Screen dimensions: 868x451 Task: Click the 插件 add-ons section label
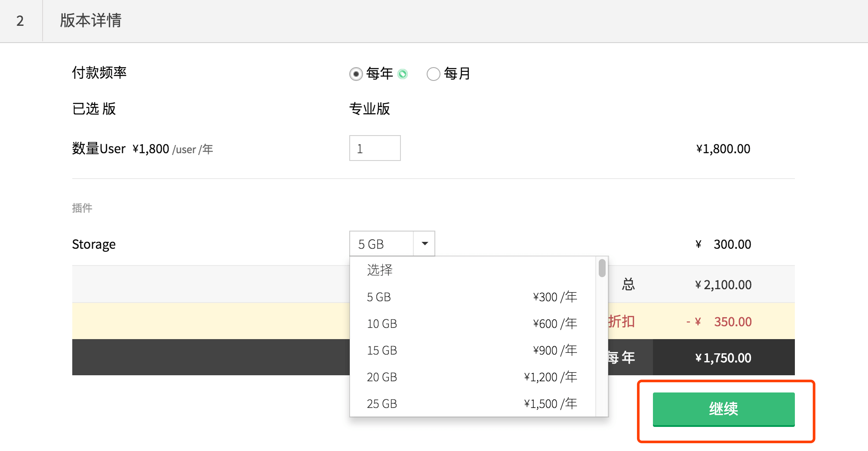tap(82, 208)
